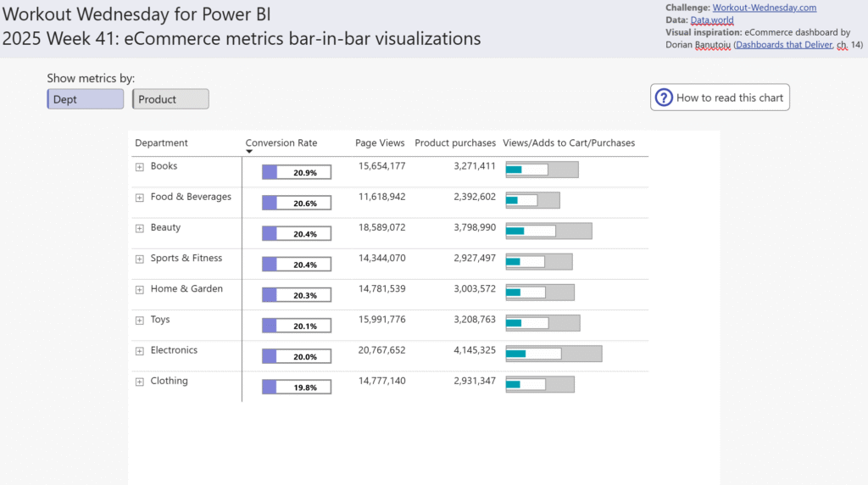Open the Workout-Wednesday.com challenge link
Screen dimensions: 868x485
pos(764,8)
